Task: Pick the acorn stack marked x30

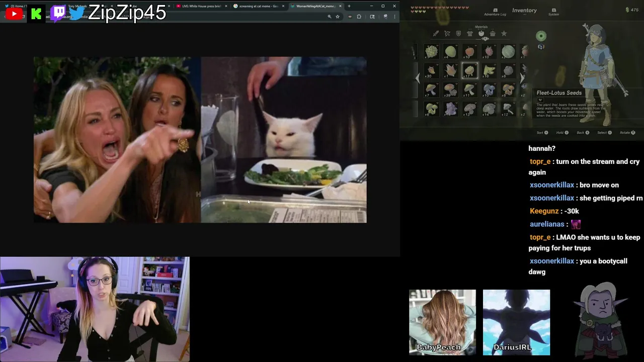Action: pos(431,71)
